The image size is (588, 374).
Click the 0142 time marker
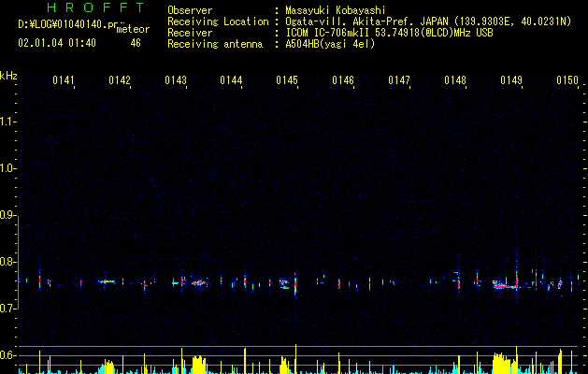tap(120, 80)
